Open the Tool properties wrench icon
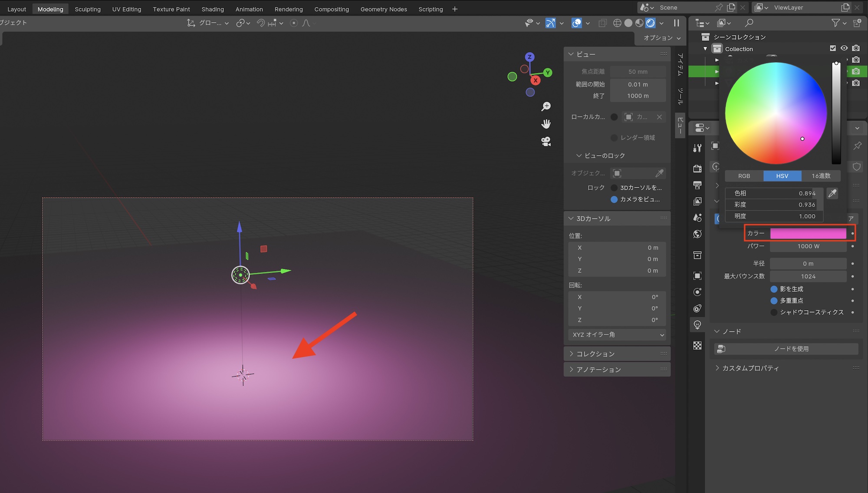Image resolution: width=868 pixels, height=493 pixels. [697, 148]
